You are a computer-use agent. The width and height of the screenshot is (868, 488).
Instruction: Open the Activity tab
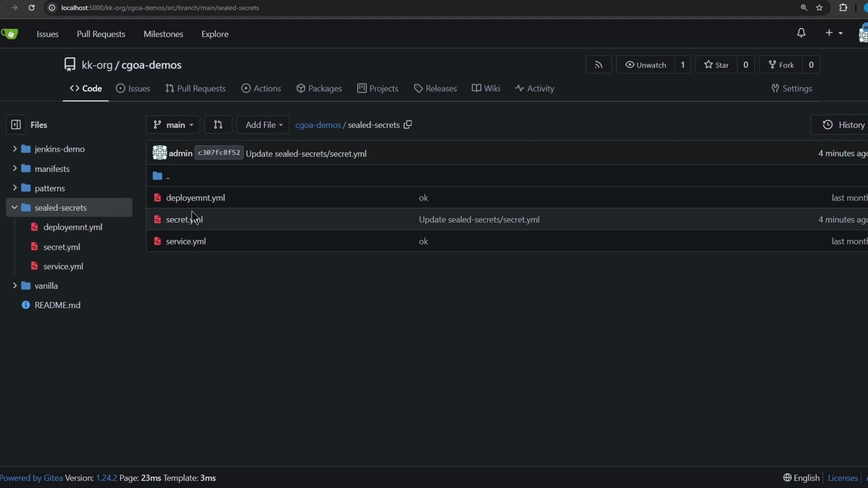click(x=535, y=89)
